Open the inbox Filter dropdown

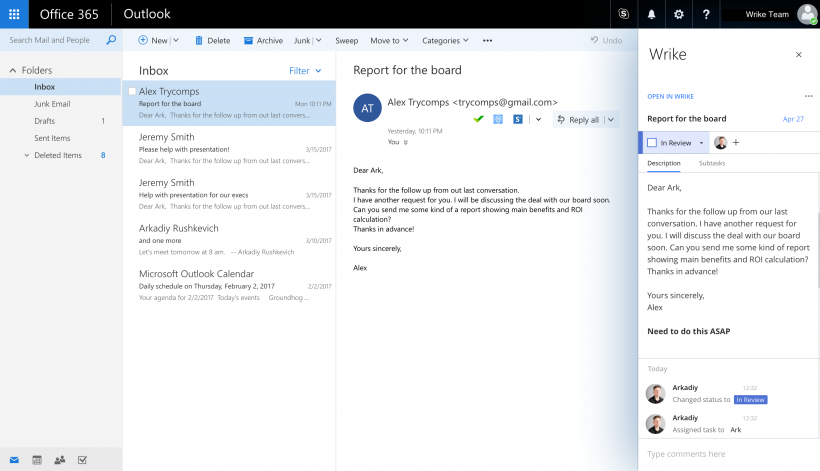click(x=305, y=71)
